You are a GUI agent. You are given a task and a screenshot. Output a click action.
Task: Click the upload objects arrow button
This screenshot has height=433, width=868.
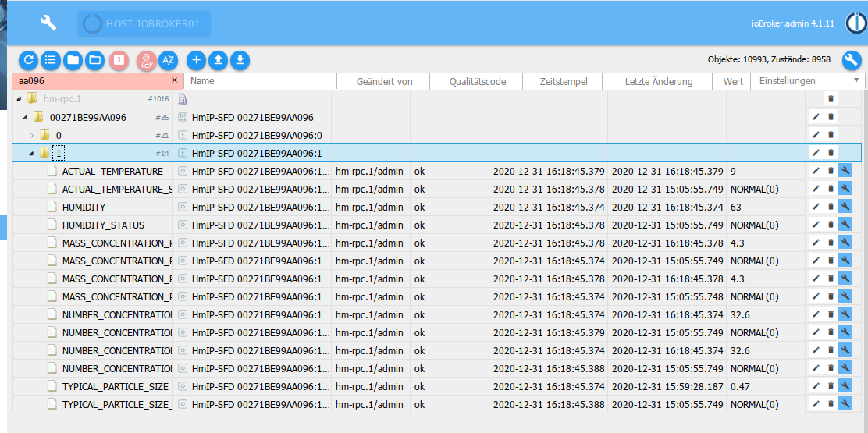[218, 60]
